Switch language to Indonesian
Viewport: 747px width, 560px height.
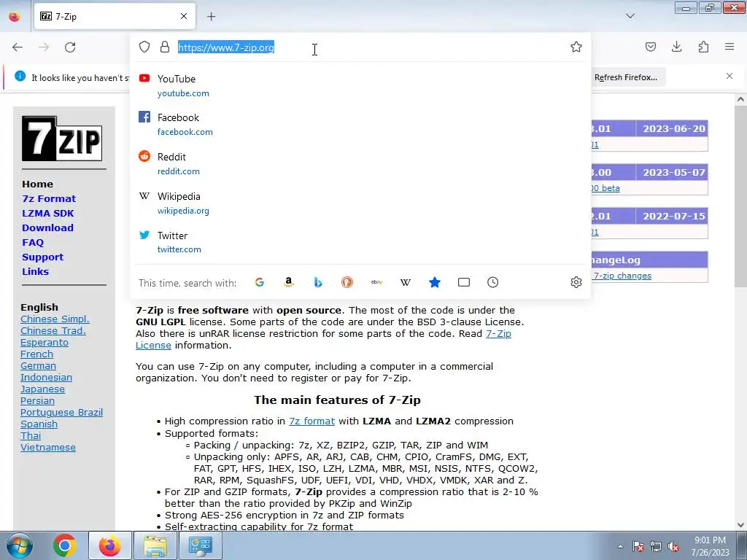tap(46, 377)
